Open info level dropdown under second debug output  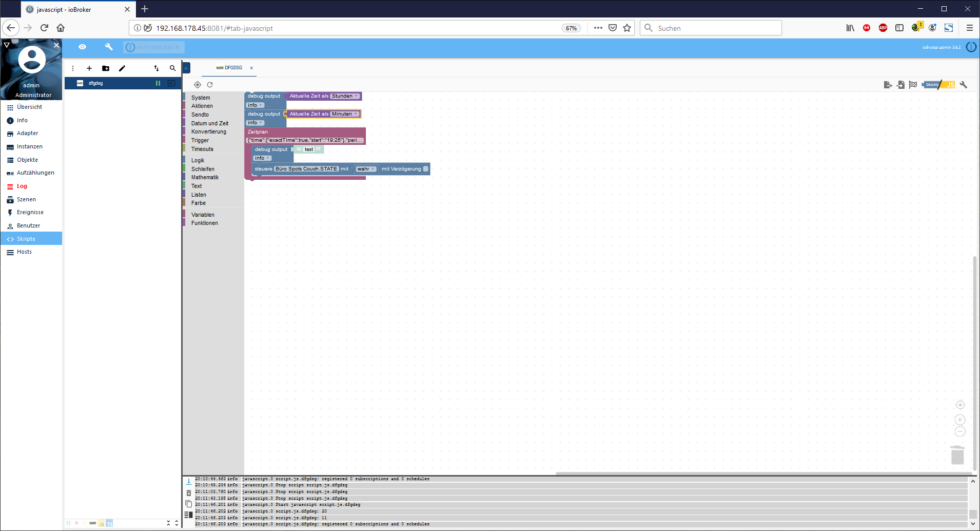click(x=255, y=123)
